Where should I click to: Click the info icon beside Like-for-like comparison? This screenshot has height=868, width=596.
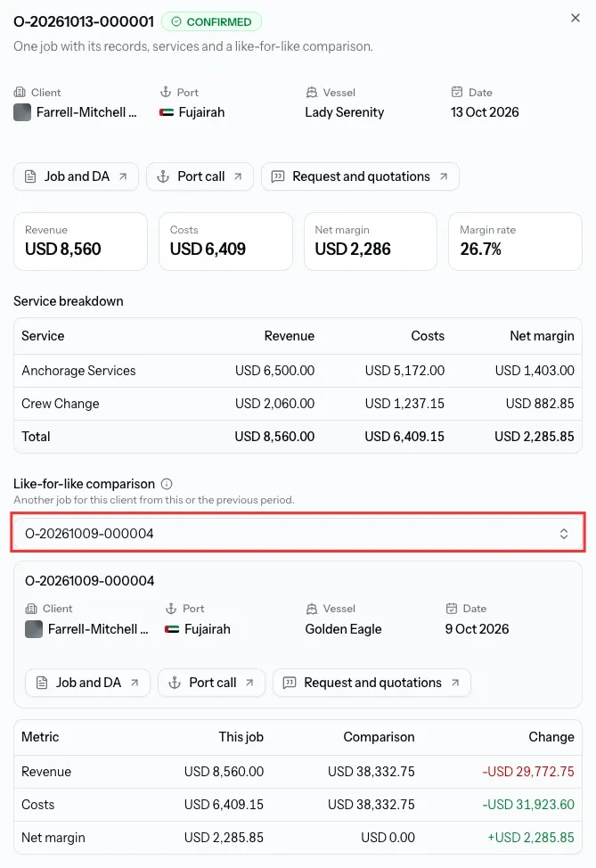[167, 484]
